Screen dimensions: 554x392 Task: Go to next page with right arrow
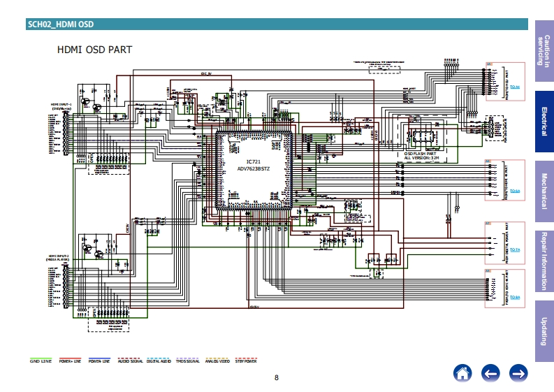[518, 373]
